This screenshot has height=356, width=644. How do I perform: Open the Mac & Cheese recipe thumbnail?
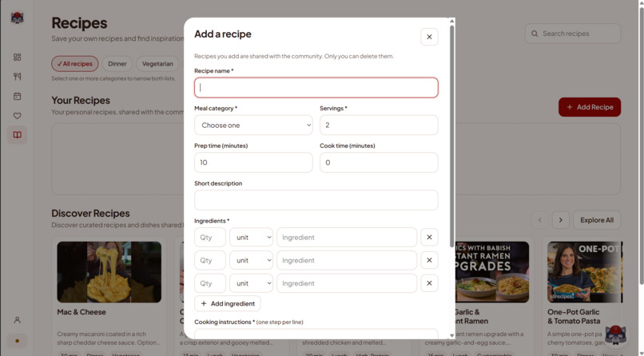tap(109, 272)
